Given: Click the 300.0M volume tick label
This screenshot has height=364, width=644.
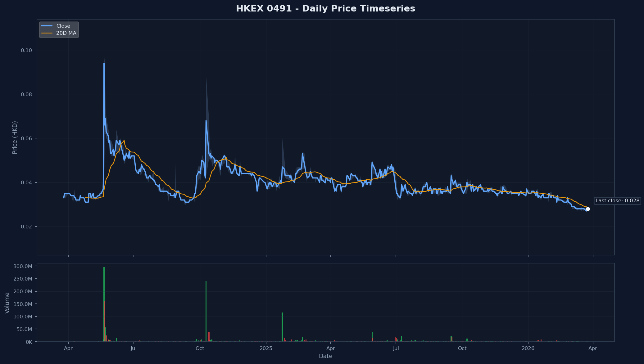Looking at the screenshot, I should click(23, 266).
